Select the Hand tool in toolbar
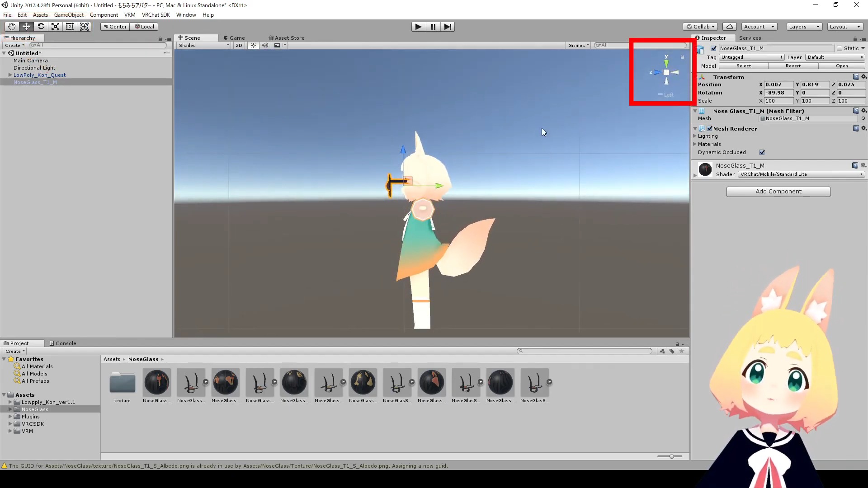 12,27
